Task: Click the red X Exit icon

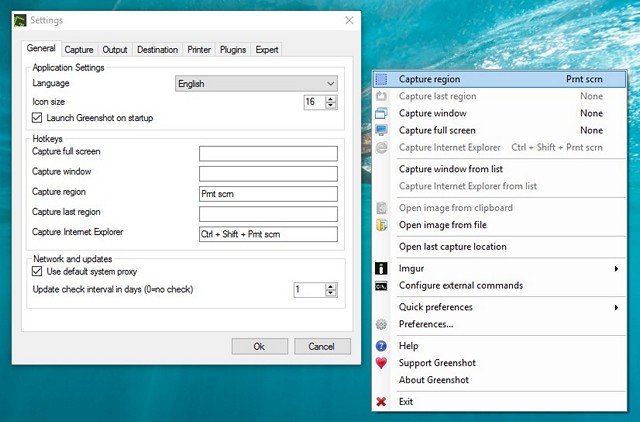Action: [381, 402]
